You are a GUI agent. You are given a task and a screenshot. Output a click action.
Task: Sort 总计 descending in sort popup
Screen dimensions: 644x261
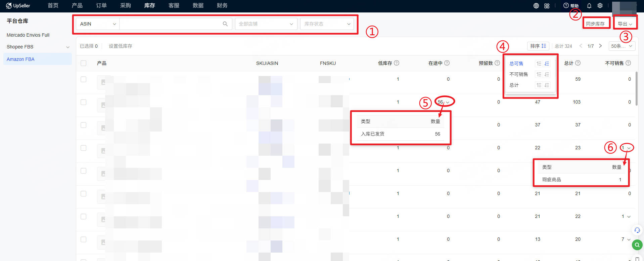(x=547, y=85)
